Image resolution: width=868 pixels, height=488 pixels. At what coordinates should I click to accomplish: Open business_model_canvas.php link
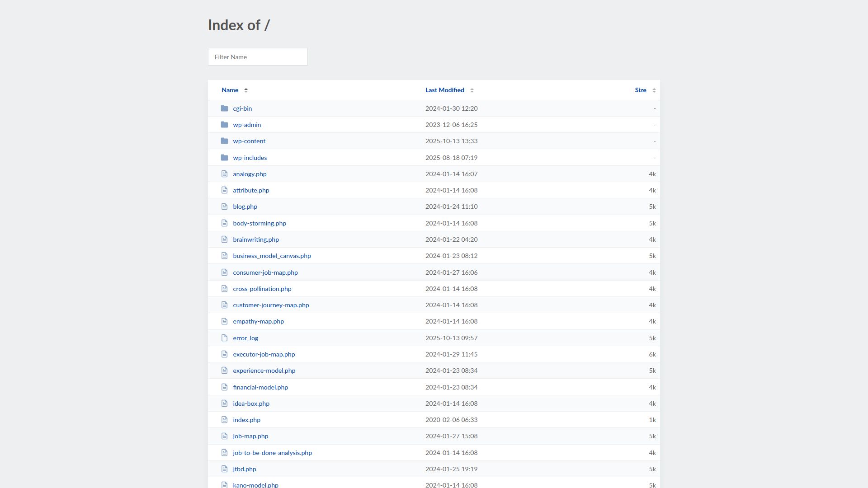point(272,256)
